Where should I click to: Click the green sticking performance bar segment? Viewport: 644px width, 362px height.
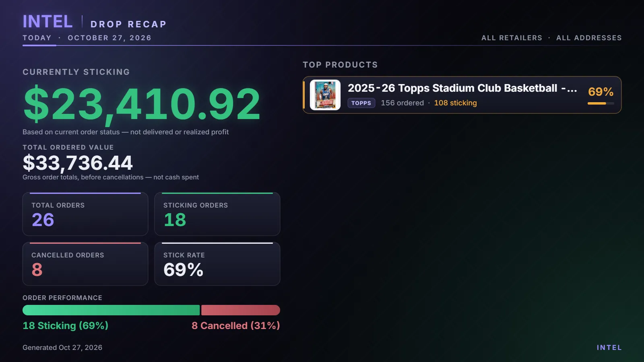(111, 310)
